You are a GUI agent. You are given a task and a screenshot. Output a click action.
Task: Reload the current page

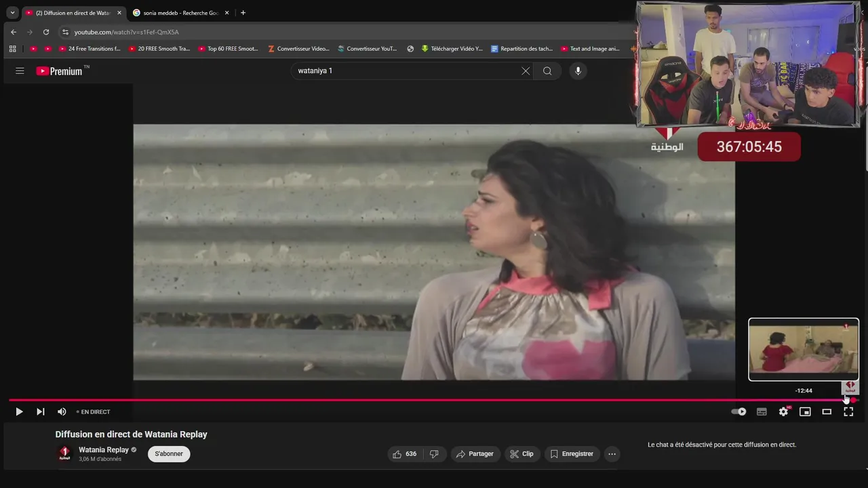[x=46, y=32]
